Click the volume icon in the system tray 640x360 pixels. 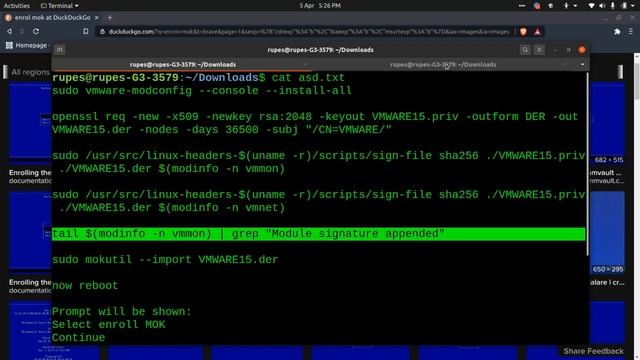tap(602, 6)
